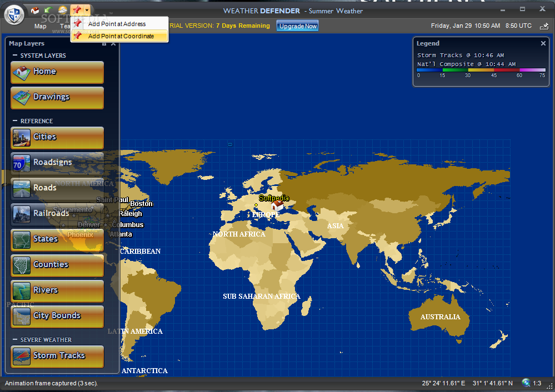Click the sun and cloud weather icon

click(x=63, y=10)
